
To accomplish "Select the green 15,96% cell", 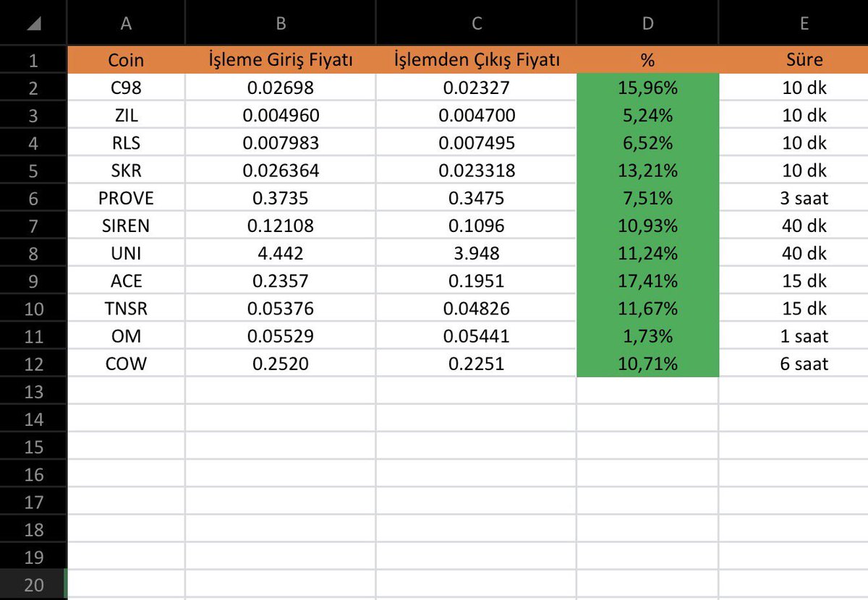I will (x=647, y=87).
